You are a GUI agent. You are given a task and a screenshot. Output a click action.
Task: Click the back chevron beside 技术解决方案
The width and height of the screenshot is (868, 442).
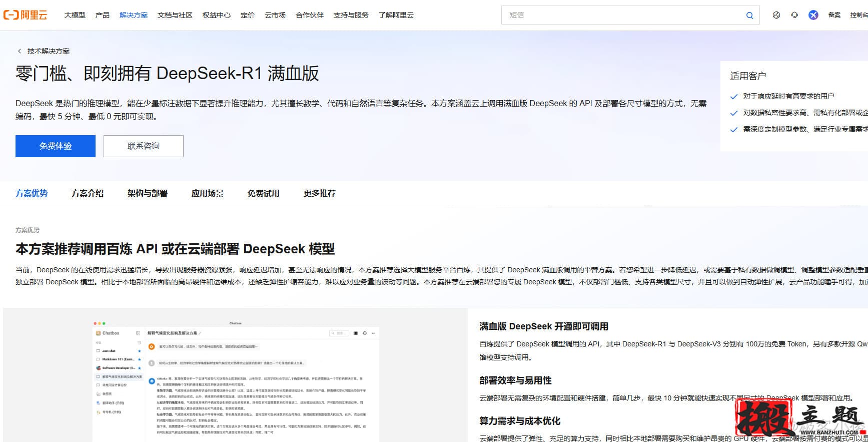pos(20,51)
